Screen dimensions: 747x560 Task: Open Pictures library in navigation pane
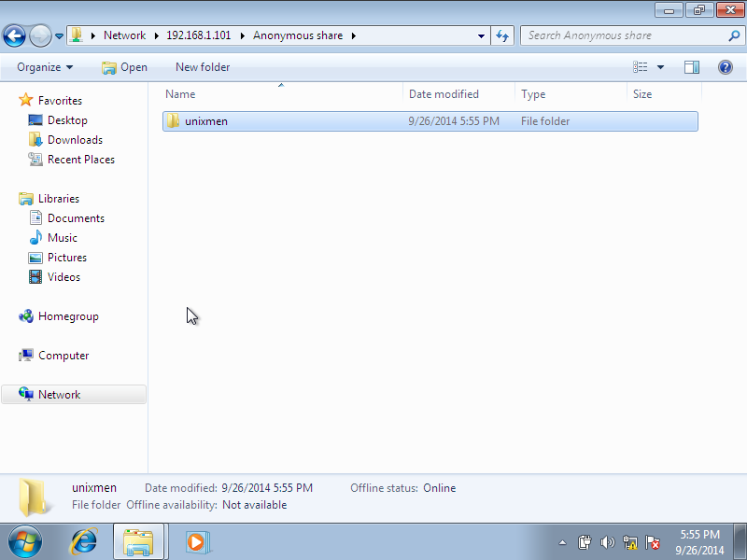click(x=66, y=258)
